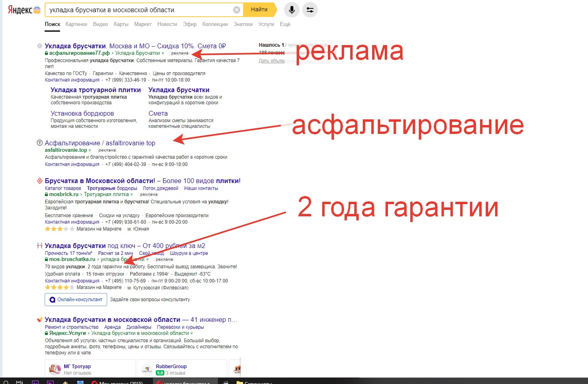
Task: Open the Шоурум в центре quick link
Action: (x=189, y=253)
